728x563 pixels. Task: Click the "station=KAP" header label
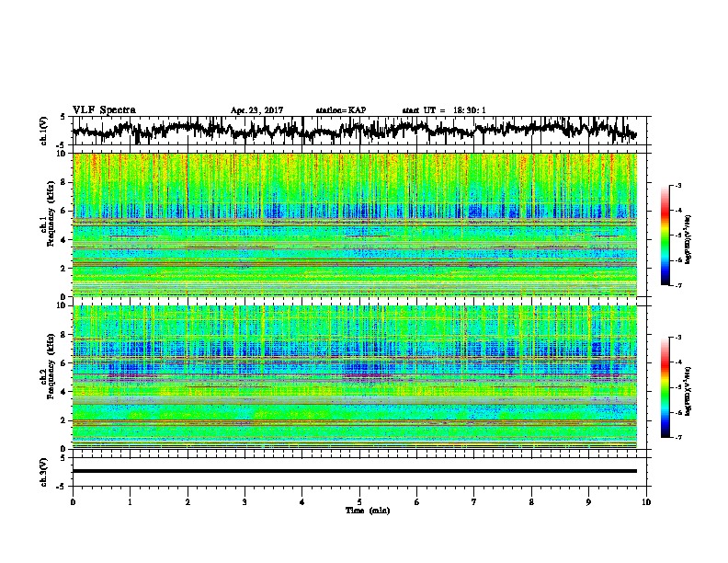coord(341,110)
